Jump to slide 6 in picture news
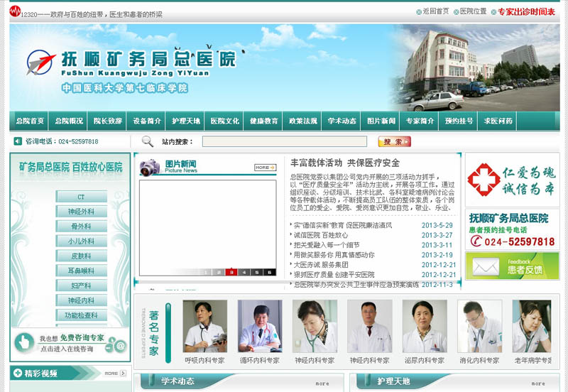 (269, 272)
